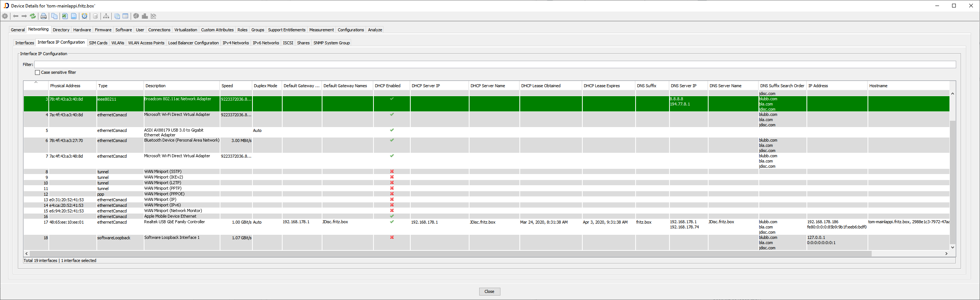Click the DHCP checkmark for ASIX AX88179 adapter
This screenshot has height=300, width=980.
391,130
